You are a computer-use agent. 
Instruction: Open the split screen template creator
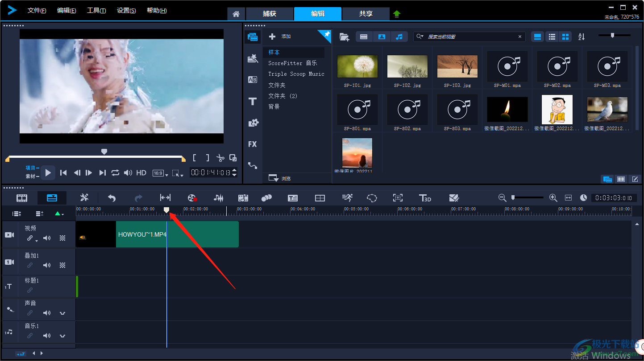320,198
